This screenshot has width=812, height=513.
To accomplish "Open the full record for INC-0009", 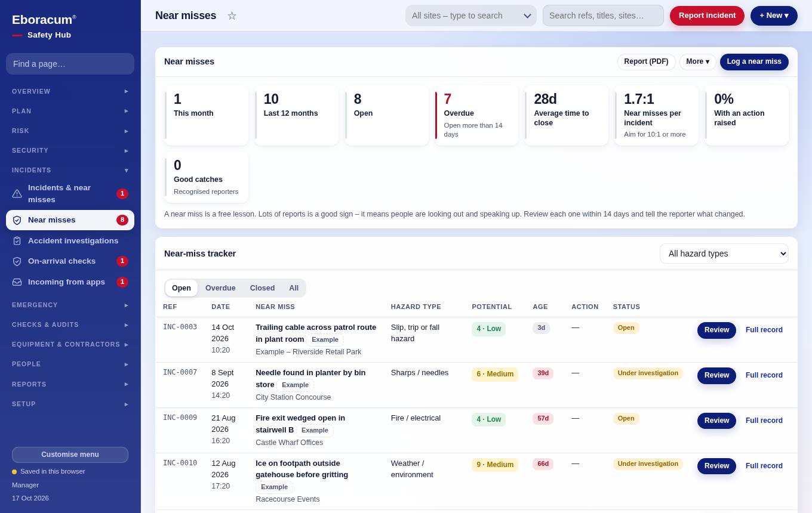I will tap(764, 421).
